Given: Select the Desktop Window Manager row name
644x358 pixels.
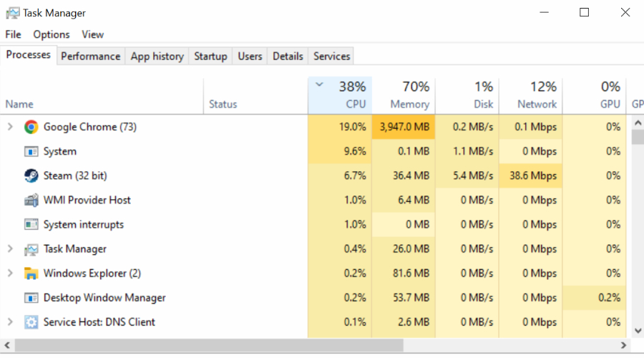Looking at the screenshot, I should 104,298.
